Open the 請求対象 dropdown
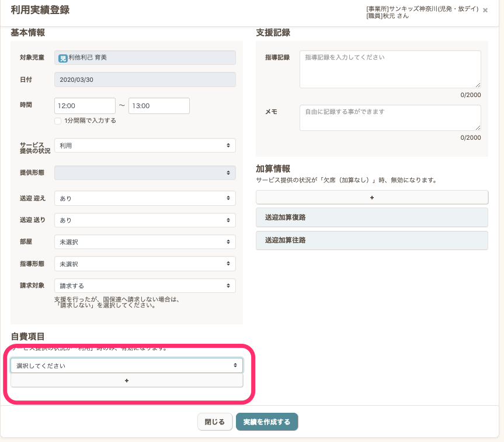504x442 pixels. 145,286
